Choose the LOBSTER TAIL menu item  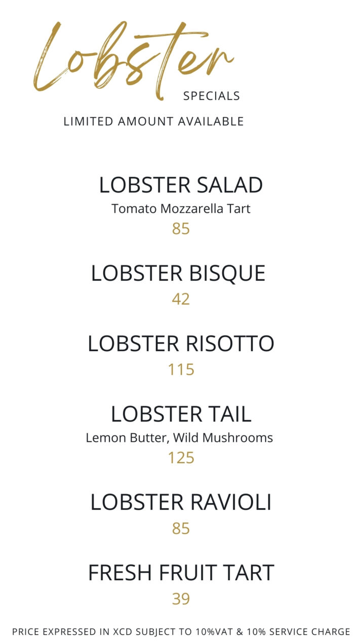[x=181, y=414]
